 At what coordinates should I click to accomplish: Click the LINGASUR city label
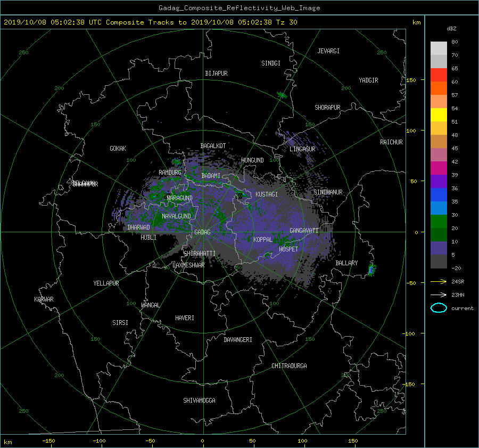pyautogui.click(x=302, y=149)
